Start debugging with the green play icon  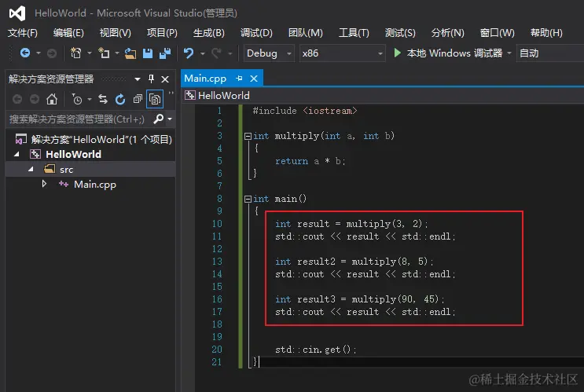coord(398,53)
